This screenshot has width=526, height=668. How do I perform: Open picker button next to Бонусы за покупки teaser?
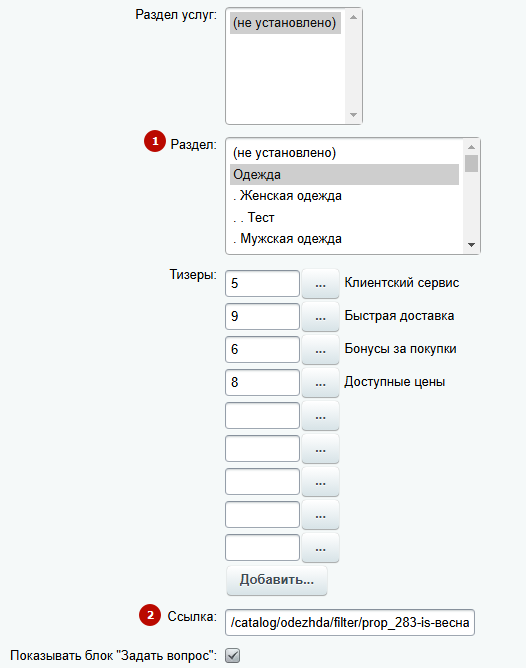tap(320, 350)
